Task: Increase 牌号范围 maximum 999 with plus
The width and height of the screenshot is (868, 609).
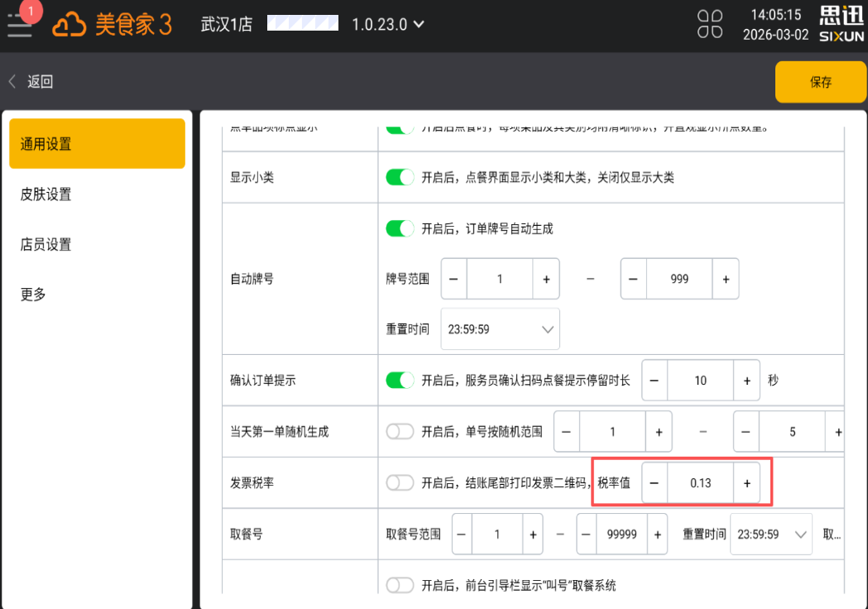Action: click(x=726, y=279)
